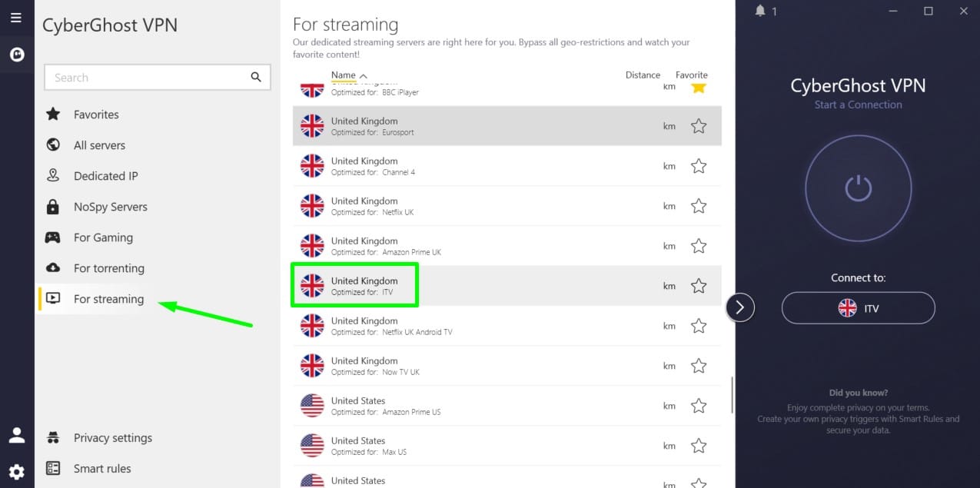
Task: Select server optimized for Max US
Action: point(507,446)
